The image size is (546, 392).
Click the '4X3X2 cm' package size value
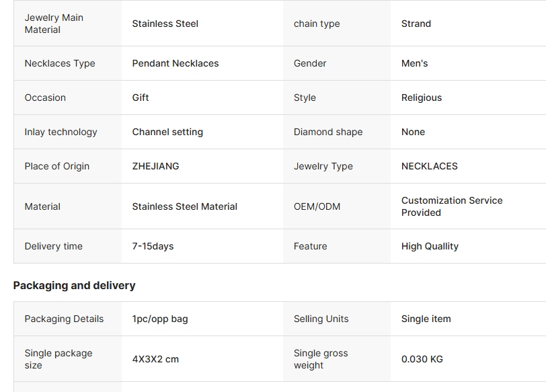click(155, 359)
